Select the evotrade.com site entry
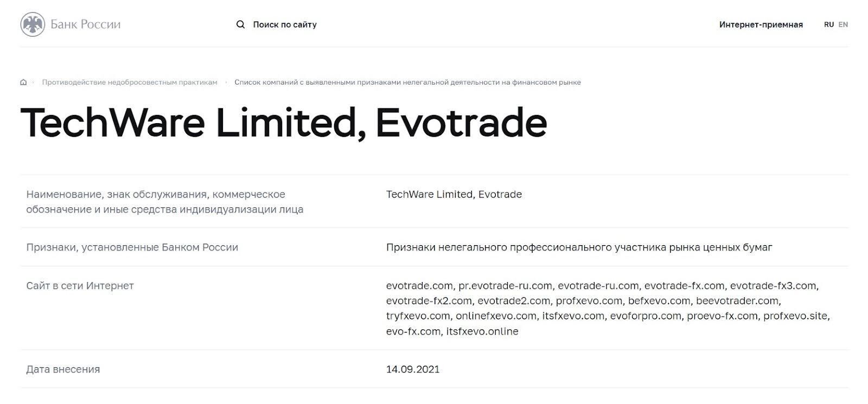868x404 pixels. click(419, 286)
